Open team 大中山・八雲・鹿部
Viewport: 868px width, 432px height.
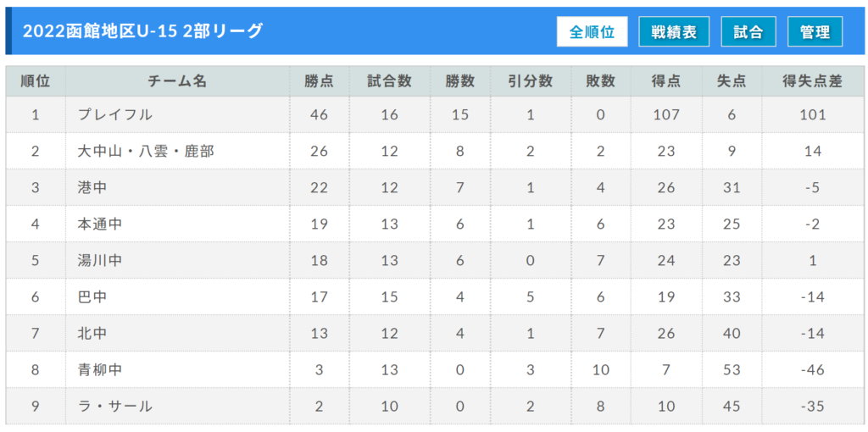[x=146, y=151]
